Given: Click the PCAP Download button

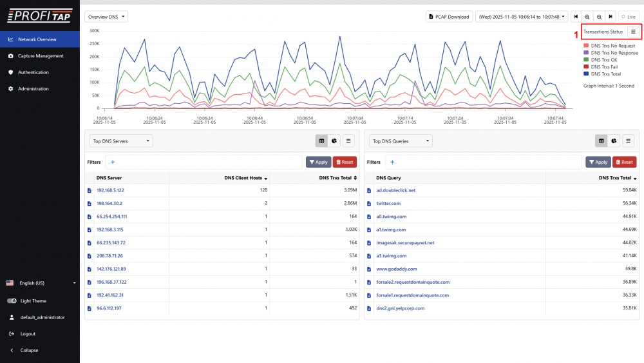Looking at the screenshot, I should pos(449,17).
